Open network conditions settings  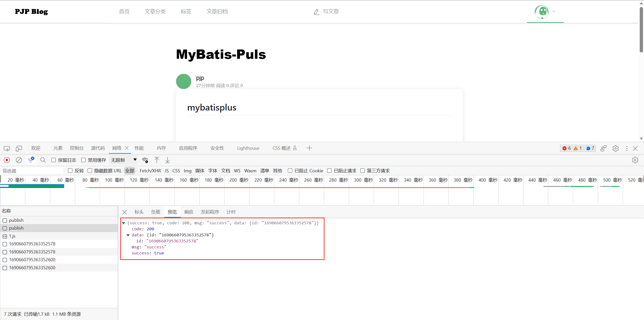point(145,160)
